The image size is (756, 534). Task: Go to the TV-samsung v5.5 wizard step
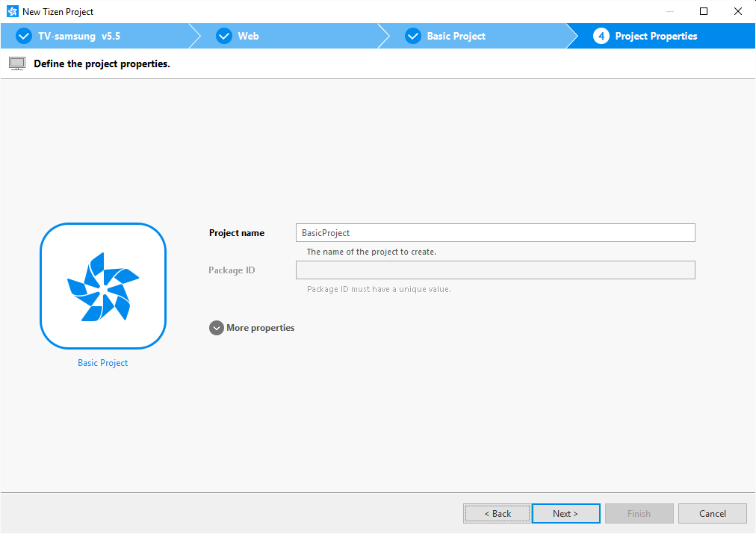(79, 36)
